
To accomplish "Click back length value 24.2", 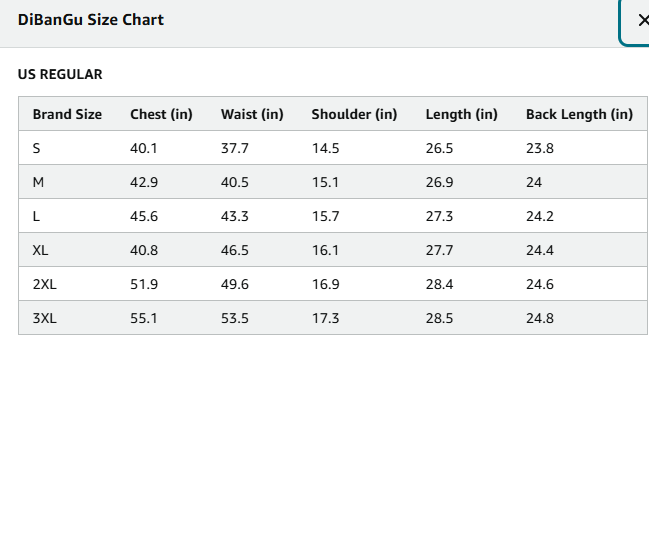I will point(540,216).
